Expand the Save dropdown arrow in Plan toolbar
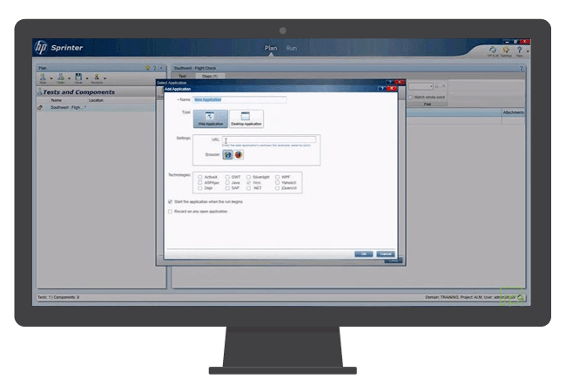The height and width of the screenshot is (392, 566). (86, 78)
